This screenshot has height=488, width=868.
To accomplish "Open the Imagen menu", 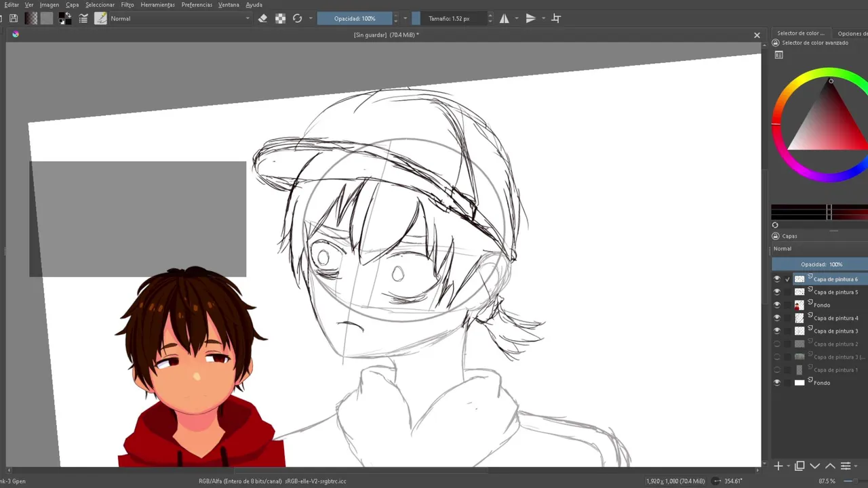I will [50, 5].
